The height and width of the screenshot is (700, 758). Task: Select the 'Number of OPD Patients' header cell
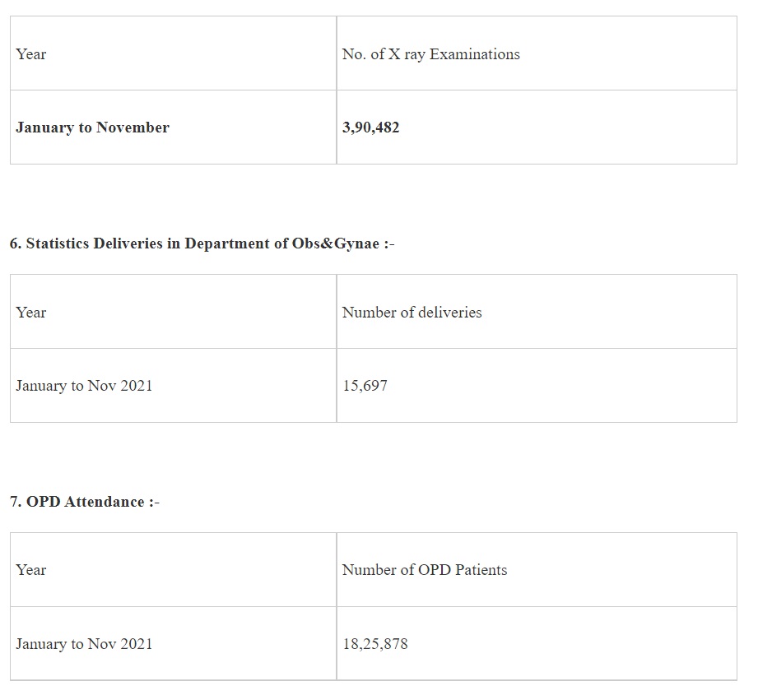(424, 570)
